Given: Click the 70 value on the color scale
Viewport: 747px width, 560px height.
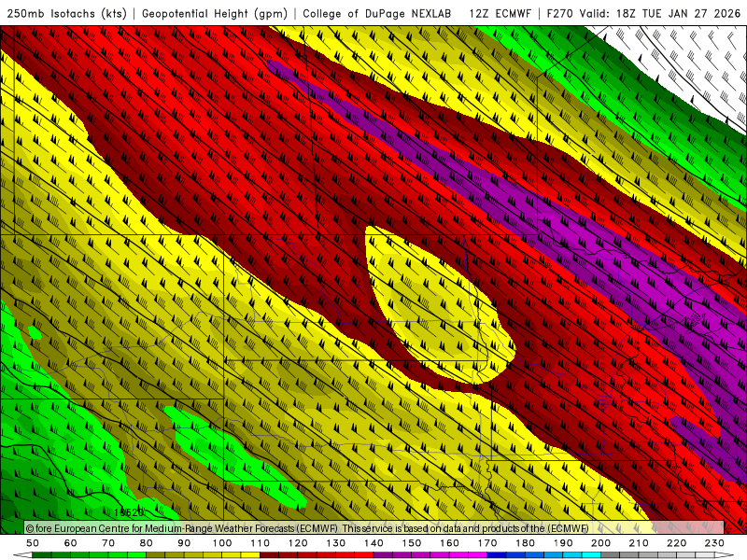Looking at the screenshot, I should point(108,543).
